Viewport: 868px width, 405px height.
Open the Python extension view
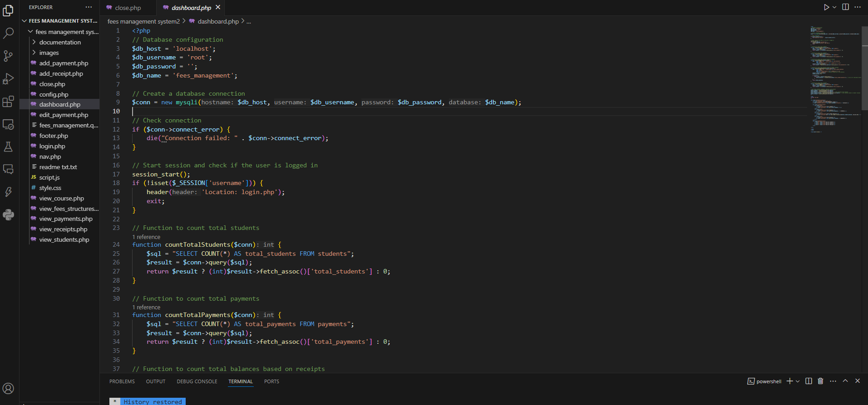8,215
